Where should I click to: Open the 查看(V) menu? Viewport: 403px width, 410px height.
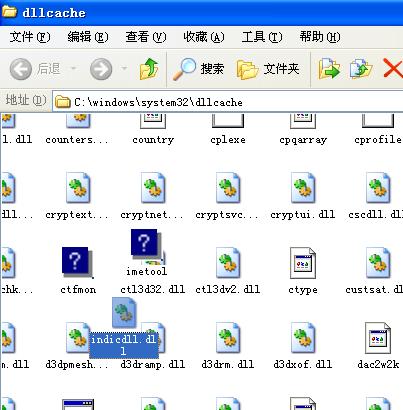click(146, 37)
